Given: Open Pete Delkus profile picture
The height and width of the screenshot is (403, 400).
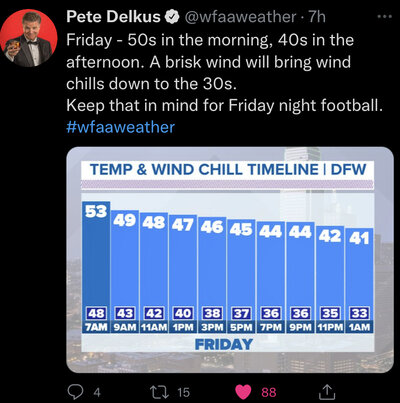Looking at the screenshot, I should 29,38.
